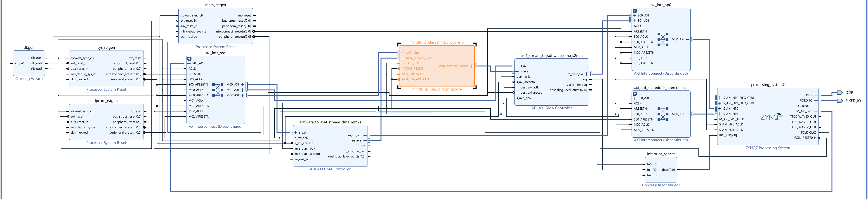Select the FIXED_IO external port symbol

840,100
